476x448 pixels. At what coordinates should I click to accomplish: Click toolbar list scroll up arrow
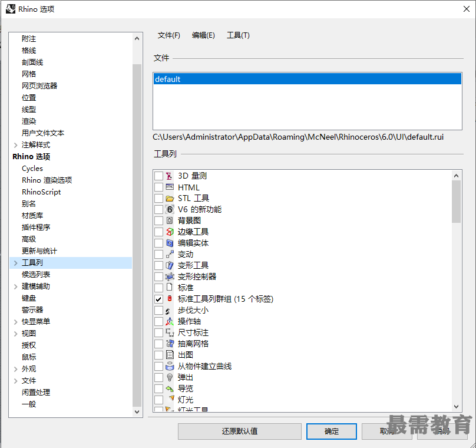tap(456, 176)
